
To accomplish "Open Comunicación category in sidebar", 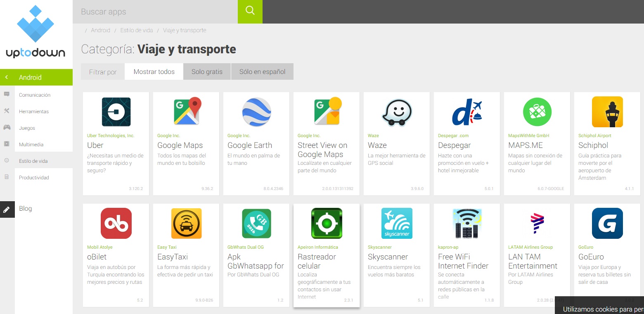I will pyautogui.click(x=35, y=95).
